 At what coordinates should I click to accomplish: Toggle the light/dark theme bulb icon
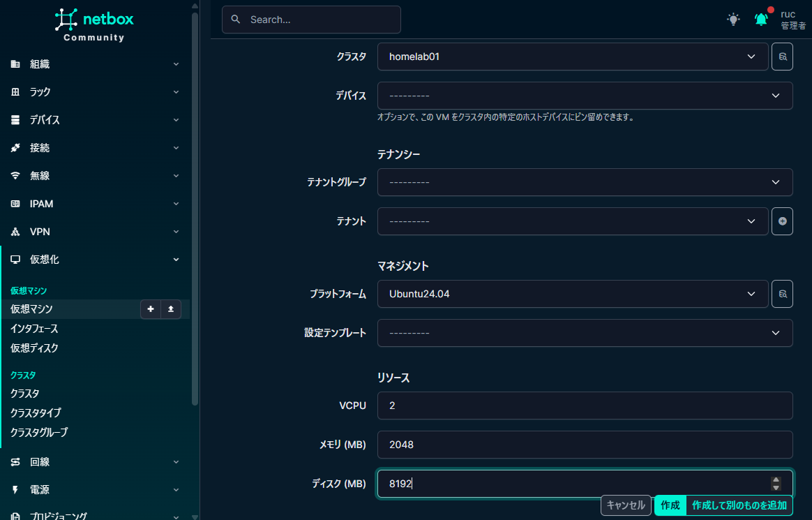(733, 20)
